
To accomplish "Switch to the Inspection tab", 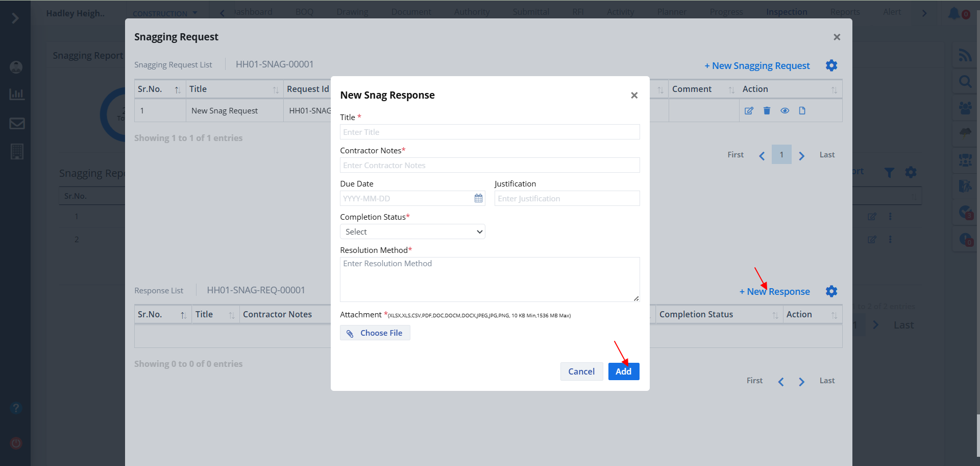I will click(786, 12).
